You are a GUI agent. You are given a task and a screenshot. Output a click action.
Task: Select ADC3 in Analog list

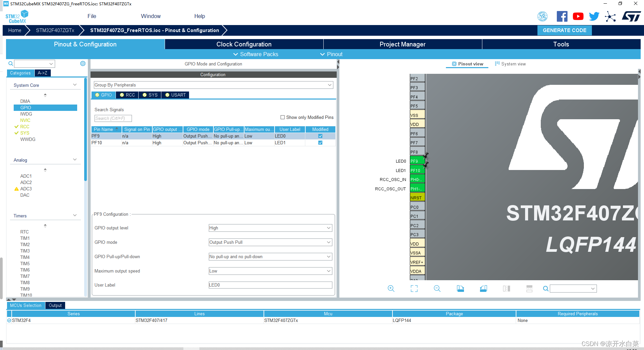(26, 189)
